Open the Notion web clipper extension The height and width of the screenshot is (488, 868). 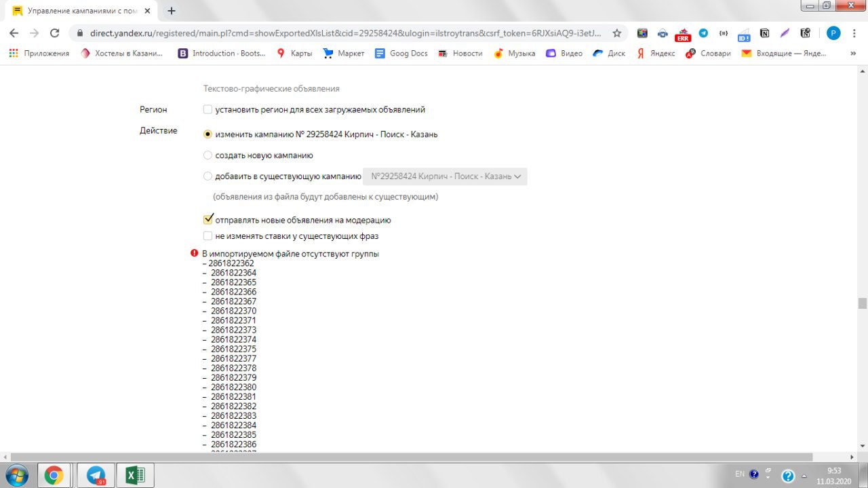(x=764, y=33)
